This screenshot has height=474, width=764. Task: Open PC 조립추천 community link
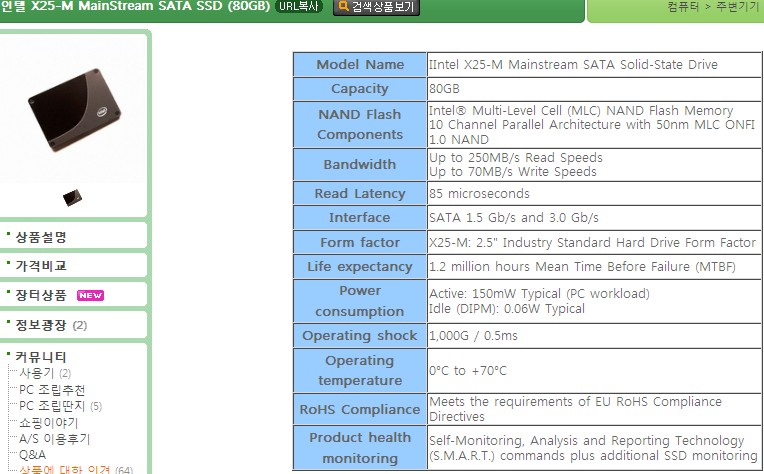coord(52,390)
